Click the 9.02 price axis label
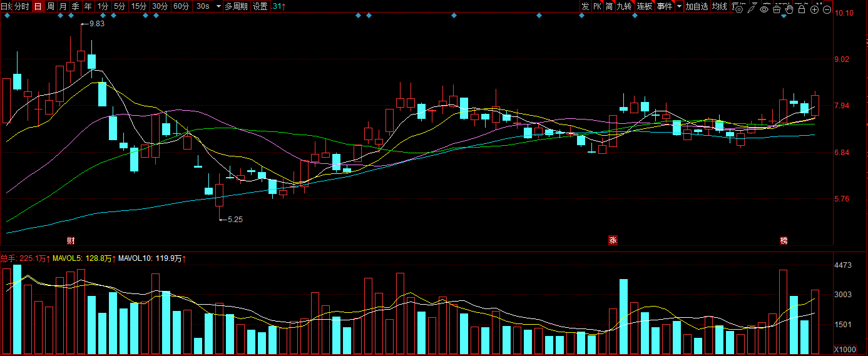The width and height of the screenshot is (868, 356). pos(842,60)
